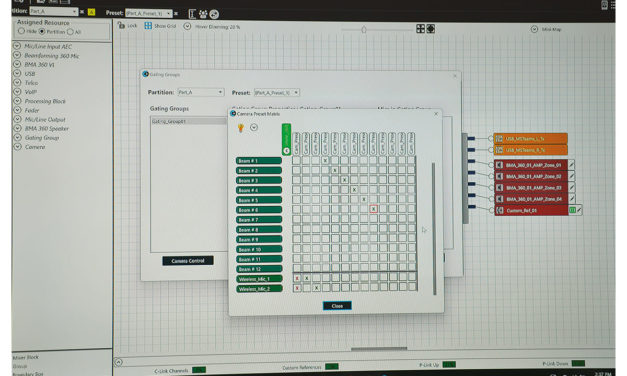
Task: Click Close in Camera Preset Matrix
Action: [337, 306]
